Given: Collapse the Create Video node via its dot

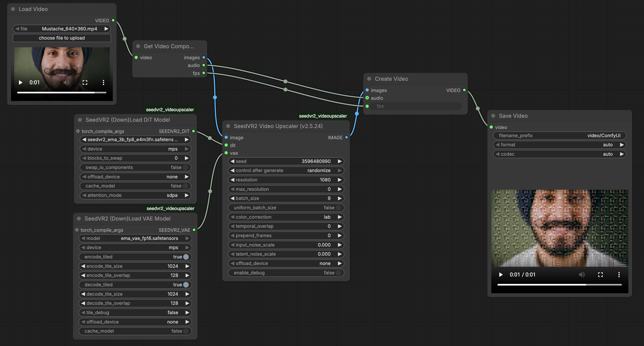Looking at the screenshot, I should (369, 79).
